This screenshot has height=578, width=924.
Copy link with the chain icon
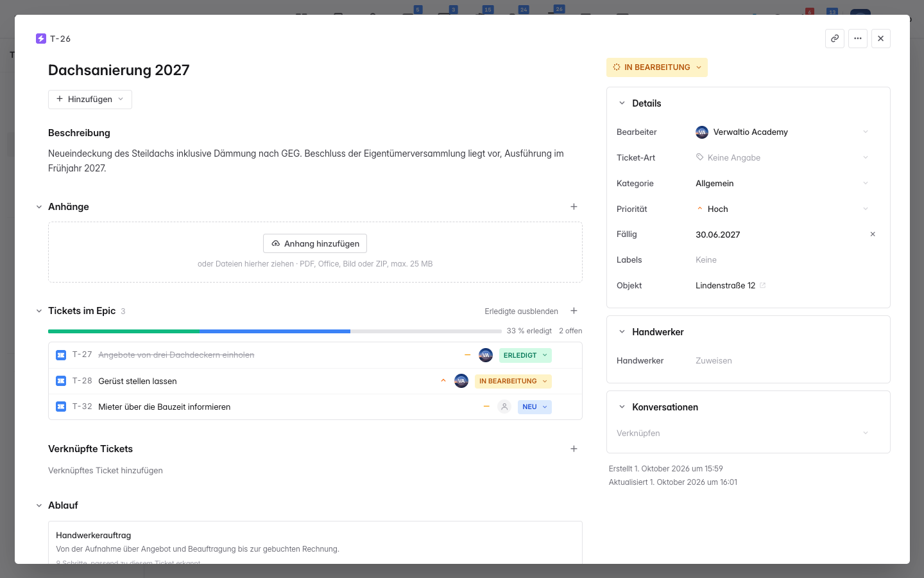[x=835, y=39]
